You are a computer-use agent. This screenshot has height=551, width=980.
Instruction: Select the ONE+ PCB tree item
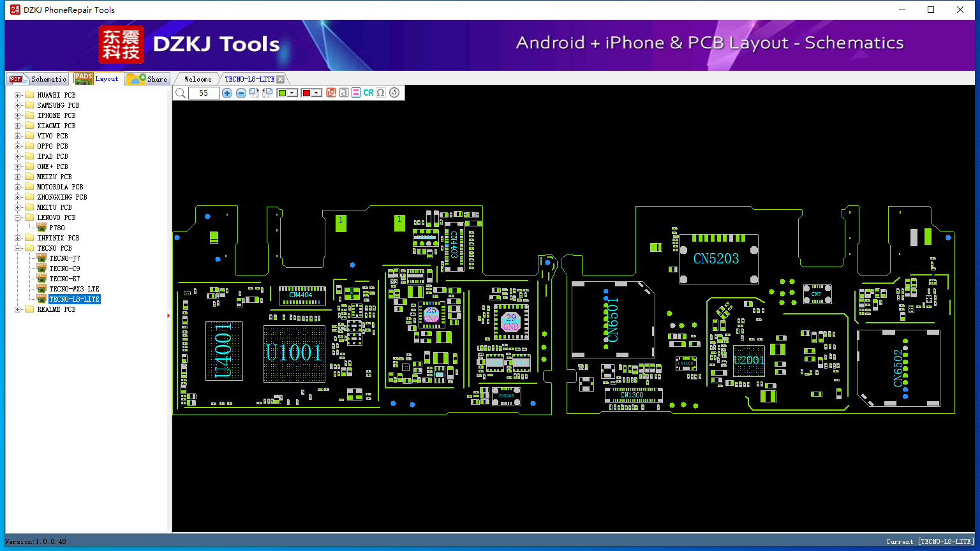pos(52,167)
